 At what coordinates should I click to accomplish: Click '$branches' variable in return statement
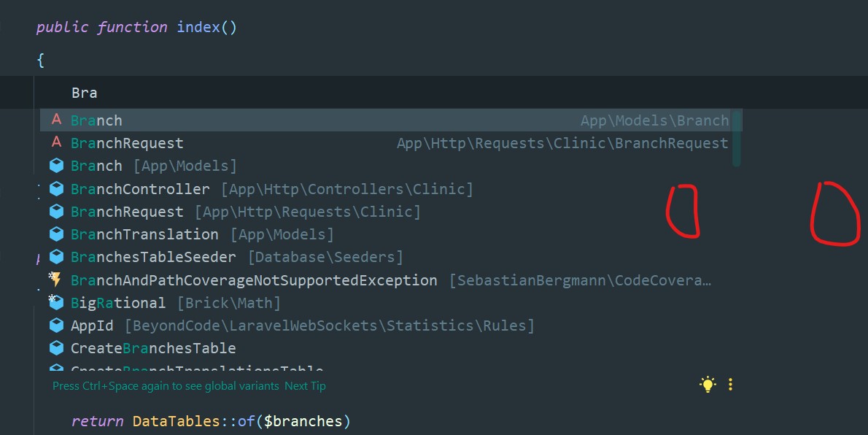pyautogui.click(x=303, y=421)
